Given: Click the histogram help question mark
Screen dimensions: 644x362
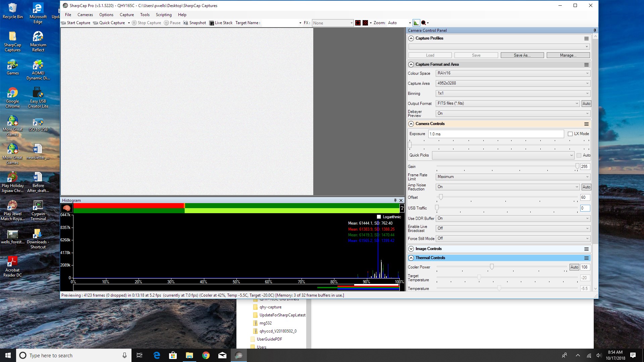Looking at the screenshot, I should (402, 208).
